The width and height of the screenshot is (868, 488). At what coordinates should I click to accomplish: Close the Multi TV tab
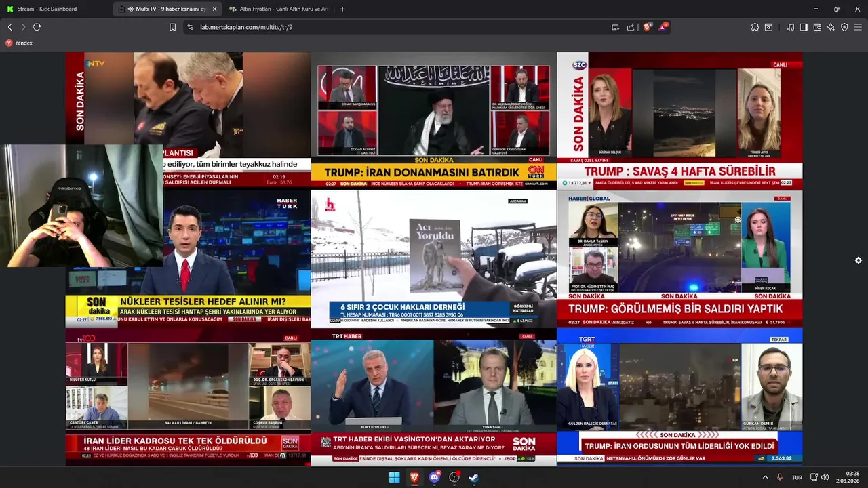pos(215,9)
